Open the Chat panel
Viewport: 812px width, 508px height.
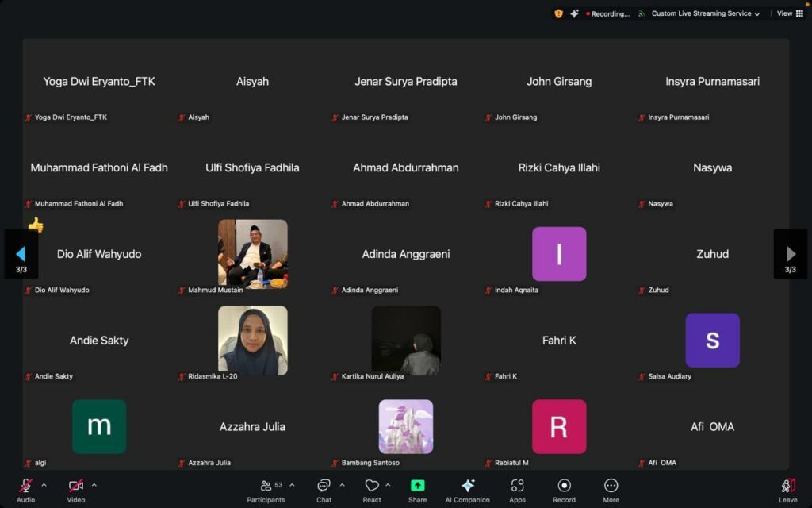click(x=324, y=486)
